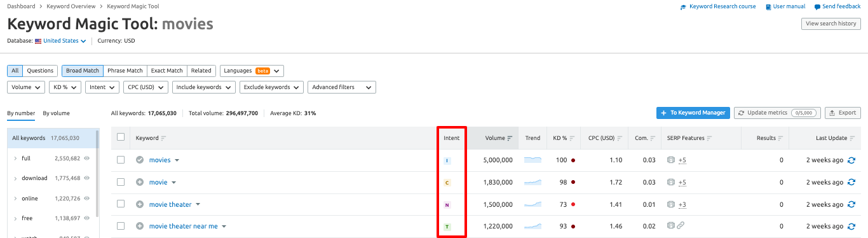Click the refresh icon in movies row
The height and width of the screenshot is (238, 868).
click(851, 160)
